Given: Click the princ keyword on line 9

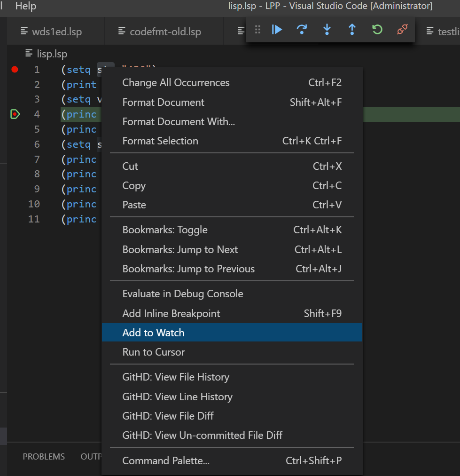Looking at the screenshot, I should [x=81, y=189].
